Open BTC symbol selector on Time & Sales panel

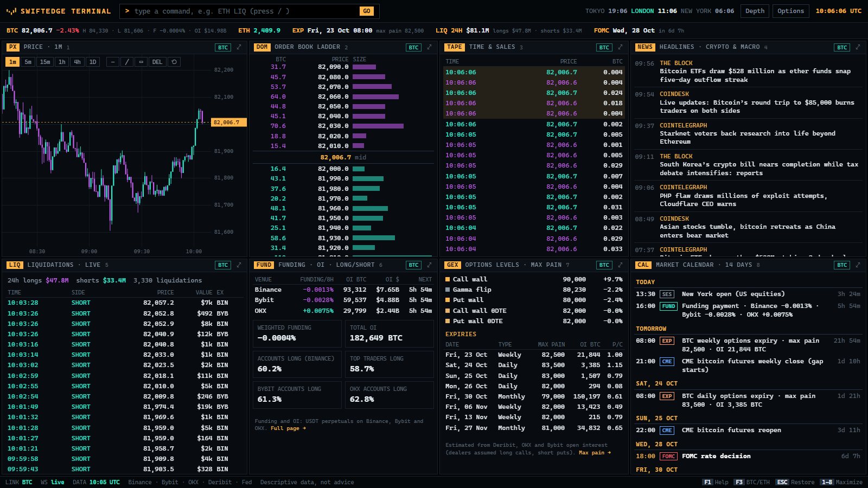click(604, 48)
